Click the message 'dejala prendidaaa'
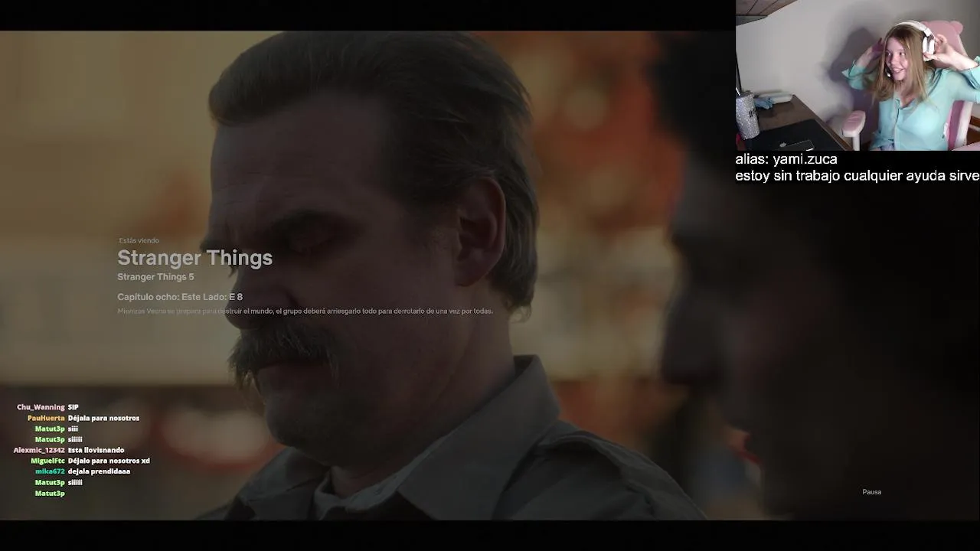Viewport: 980px width, 551px height. pos(99,471)
